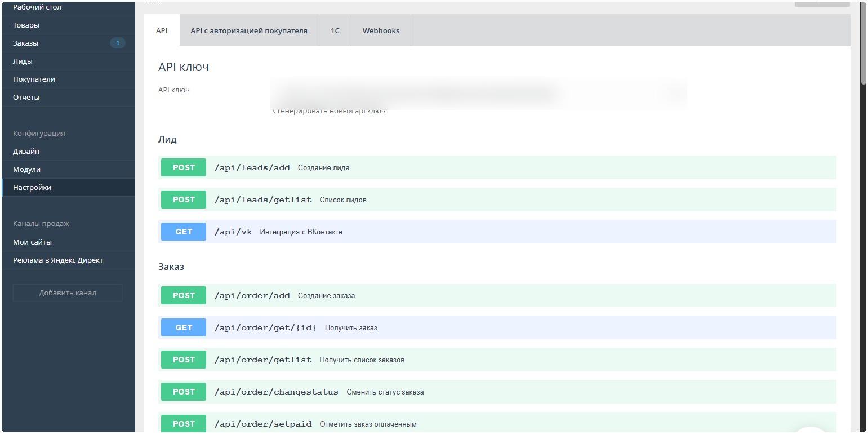
Task: Click the page vertical scrollbar
Action: tap(863, 45)
